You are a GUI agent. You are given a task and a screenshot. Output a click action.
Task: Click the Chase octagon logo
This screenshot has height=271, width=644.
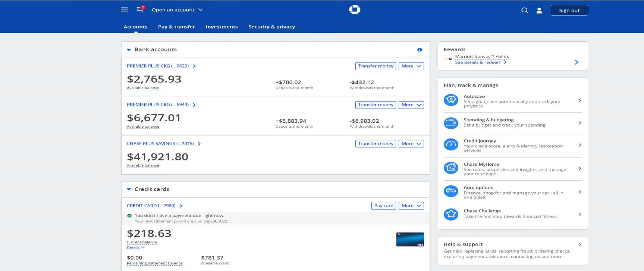[x=355, y=10]
